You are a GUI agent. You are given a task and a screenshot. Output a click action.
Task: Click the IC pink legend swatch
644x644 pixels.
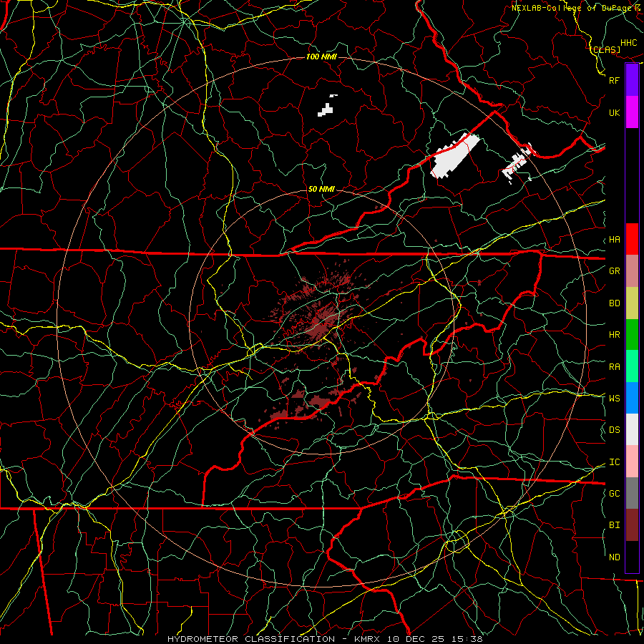(632, 462)
